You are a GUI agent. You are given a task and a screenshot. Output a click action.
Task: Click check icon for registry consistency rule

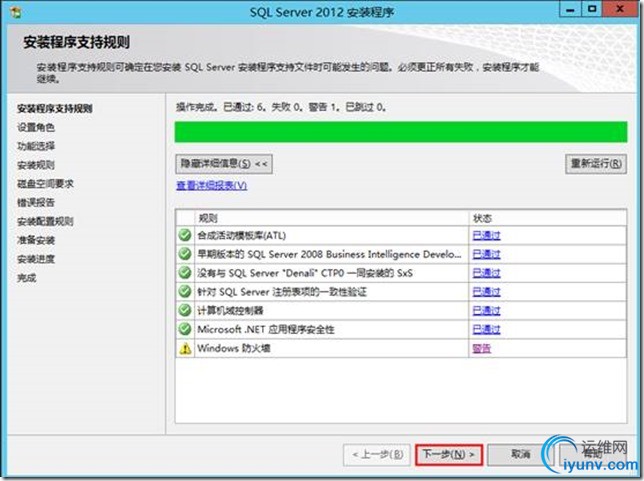pos(185,292)
